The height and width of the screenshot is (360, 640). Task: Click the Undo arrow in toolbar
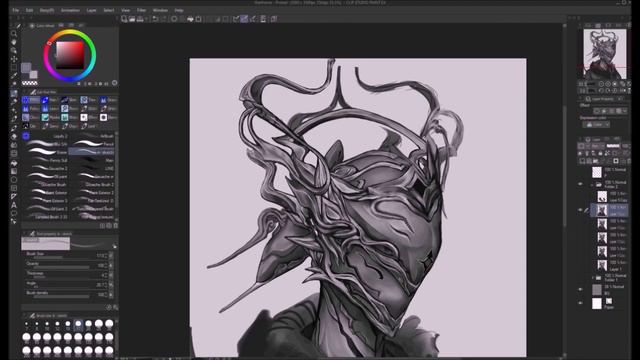[x=155, y=19]
